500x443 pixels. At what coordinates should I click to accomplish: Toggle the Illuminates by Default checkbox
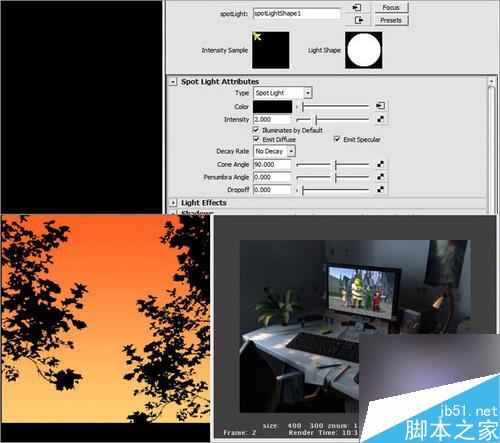tap(256, 130)
